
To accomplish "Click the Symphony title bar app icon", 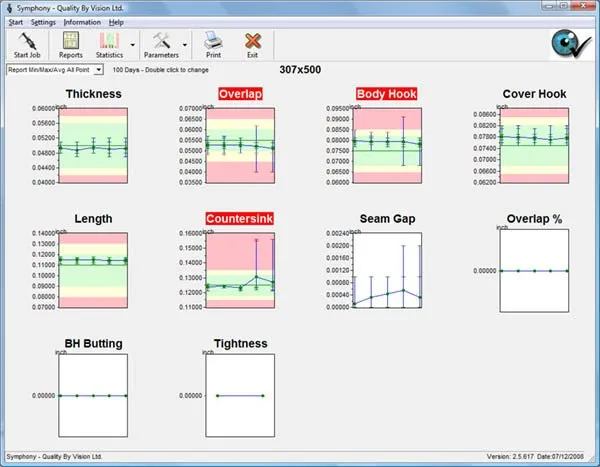I will tap(10, 8).
